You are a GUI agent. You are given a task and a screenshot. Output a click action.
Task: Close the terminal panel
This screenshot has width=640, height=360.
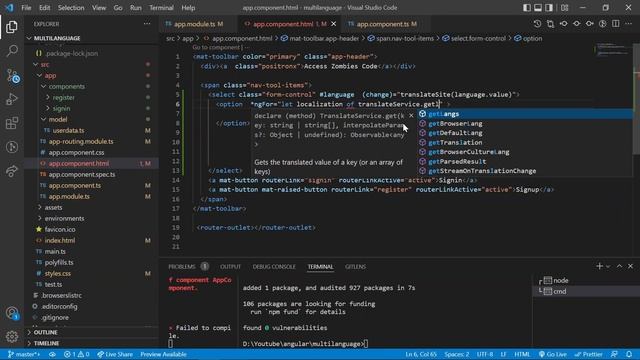(631, 266)
